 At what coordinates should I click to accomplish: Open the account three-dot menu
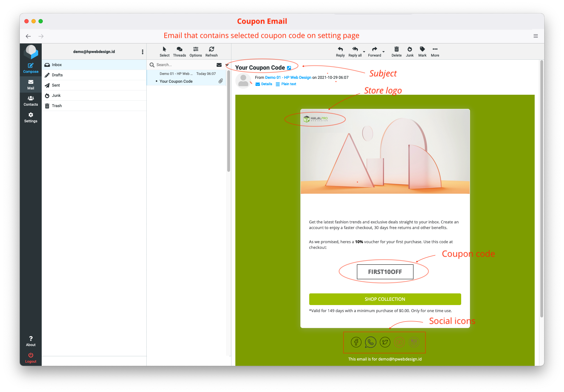(x=142, y=52)
